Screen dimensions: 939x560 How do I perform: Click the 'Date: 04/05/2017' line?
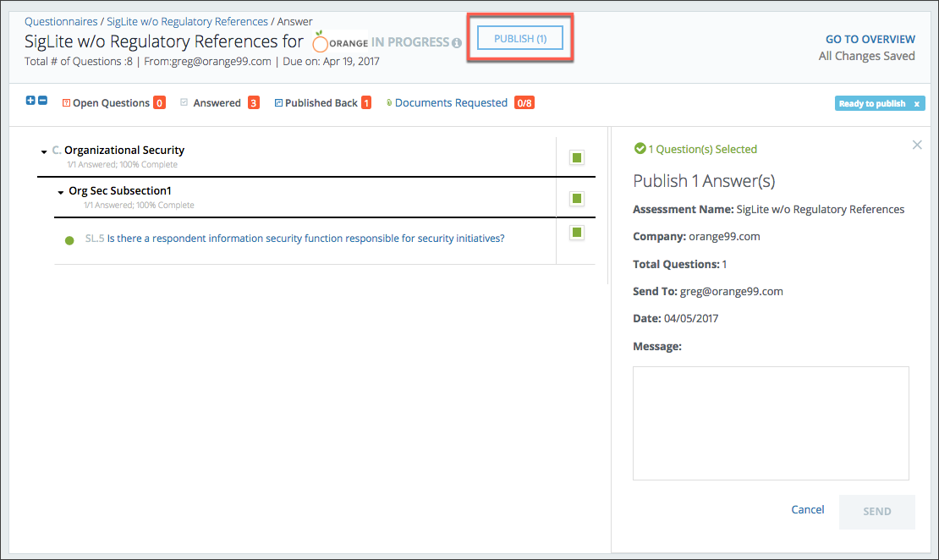(x=676, y=319)
